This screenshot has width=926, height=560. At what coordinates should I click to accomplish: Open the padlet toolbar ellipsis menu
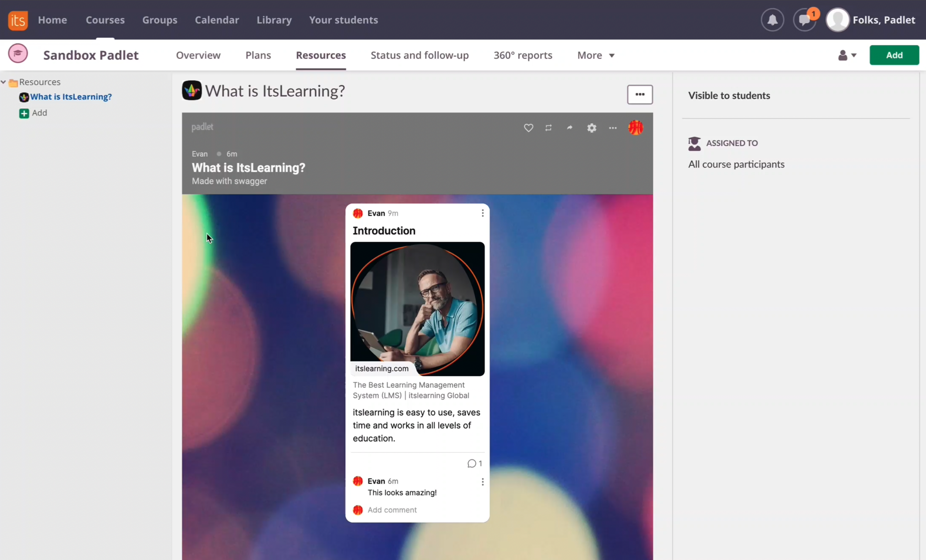(x=613, y=128)
